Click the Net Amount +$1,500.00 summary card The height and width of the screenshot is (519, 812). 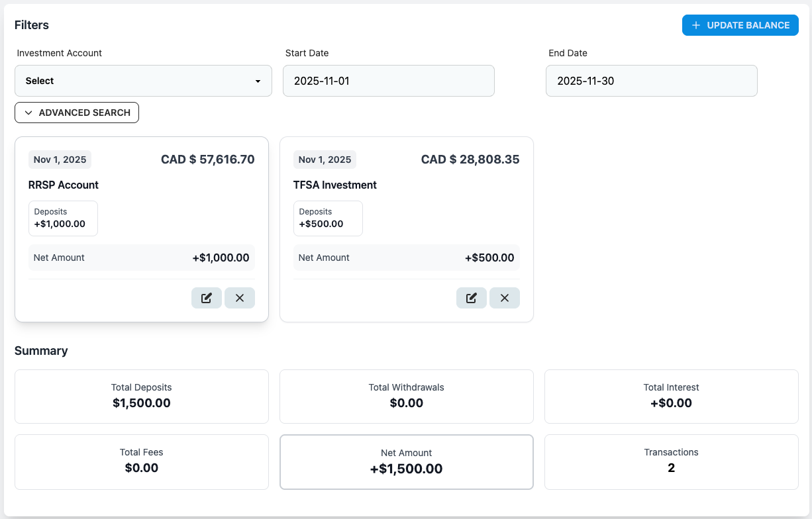coord(406,461)
